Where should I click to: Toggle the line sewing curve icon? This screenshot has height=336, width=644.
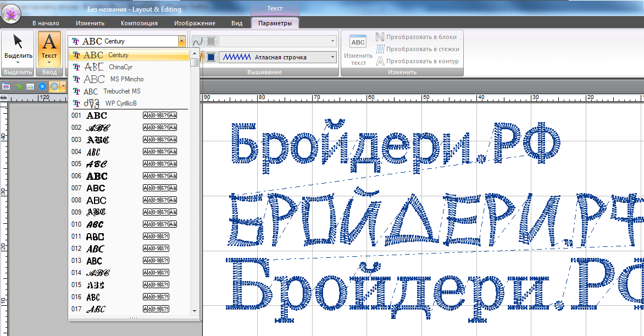[x=198, y=41]
